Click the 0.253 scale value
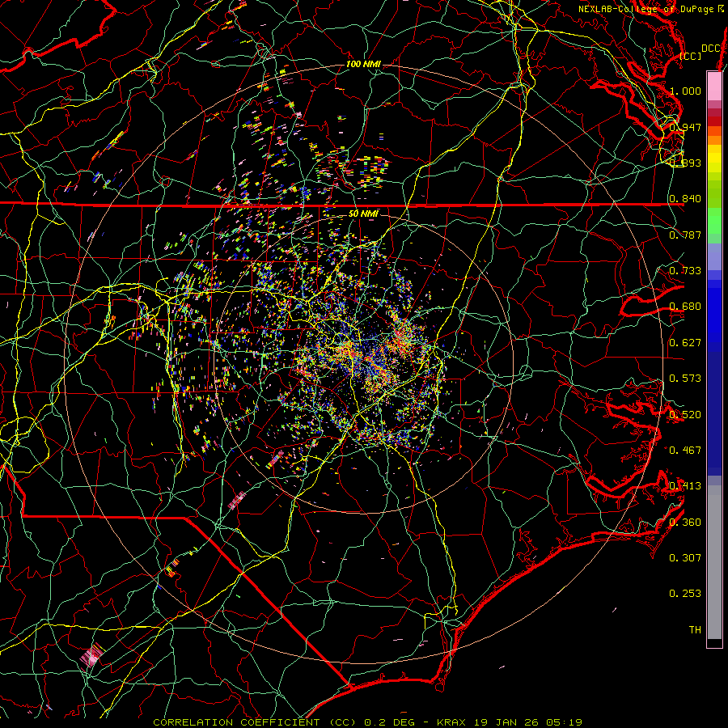 coord(685,594)
